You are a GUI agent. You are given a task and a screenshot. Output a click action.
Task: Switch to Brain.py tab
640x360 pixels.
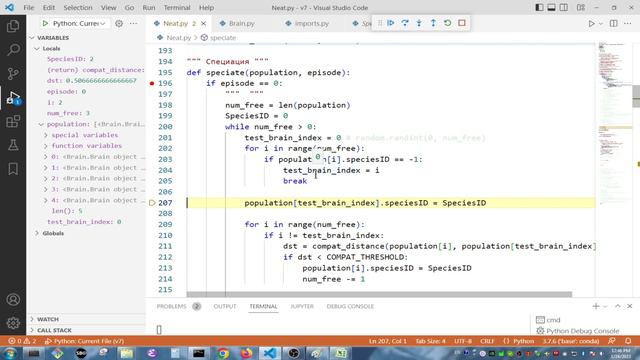[242, 23]
